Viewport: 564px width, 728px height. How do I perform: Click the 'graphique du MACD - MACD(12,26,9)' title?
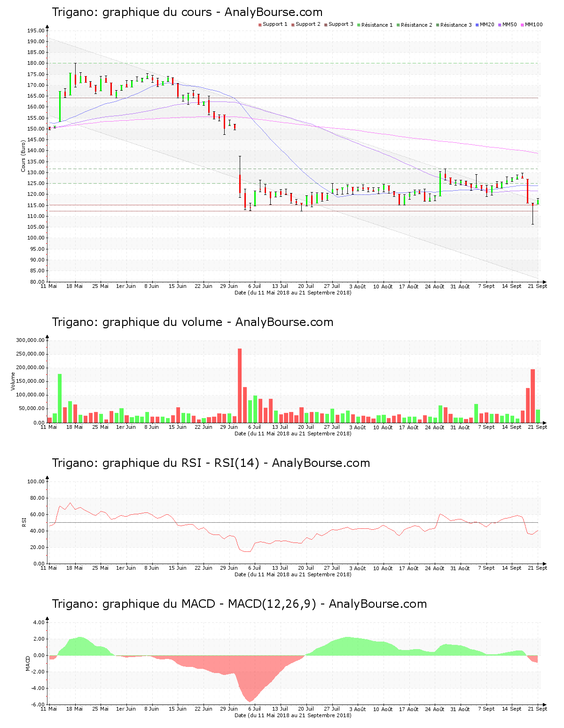click(x=209, y=604)
